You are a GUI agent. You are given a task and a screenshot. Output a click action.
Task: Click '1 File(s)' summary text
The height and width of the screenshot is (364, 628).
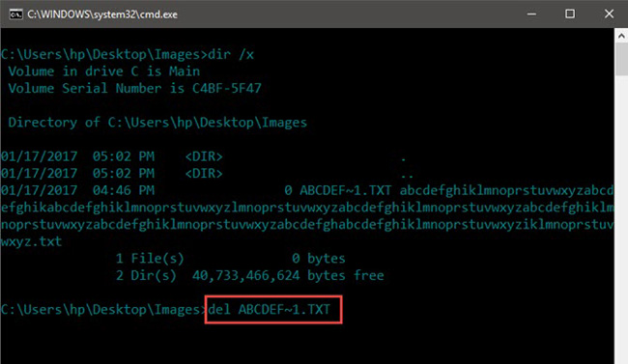tap(150, 259)
